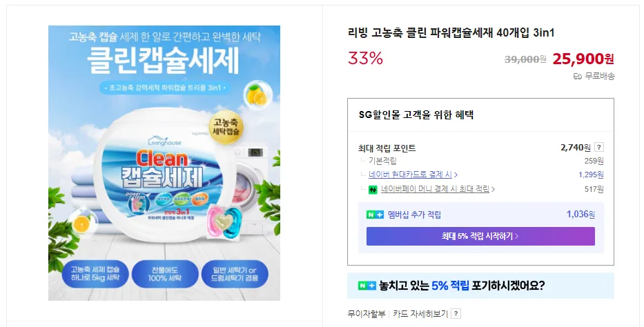Click the Livinghouse logo on the product image
Screen dimensions: 644x327
(x=164, y=141)
